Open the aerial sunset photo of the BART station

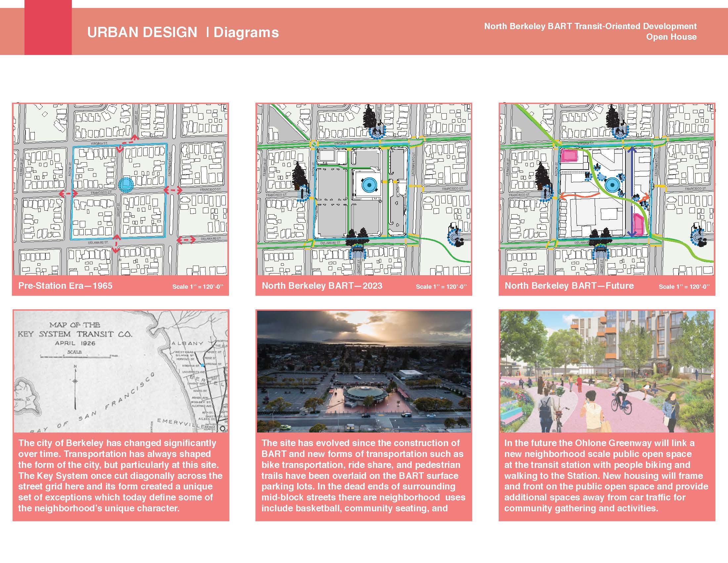[x=364, y=371]
